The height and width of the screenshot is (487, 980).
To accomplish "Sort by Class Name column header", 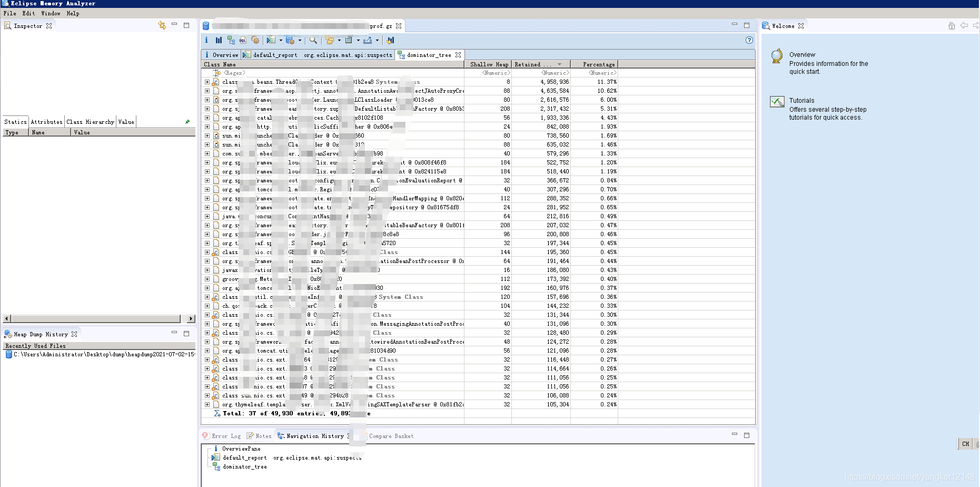I will (333, 64).
